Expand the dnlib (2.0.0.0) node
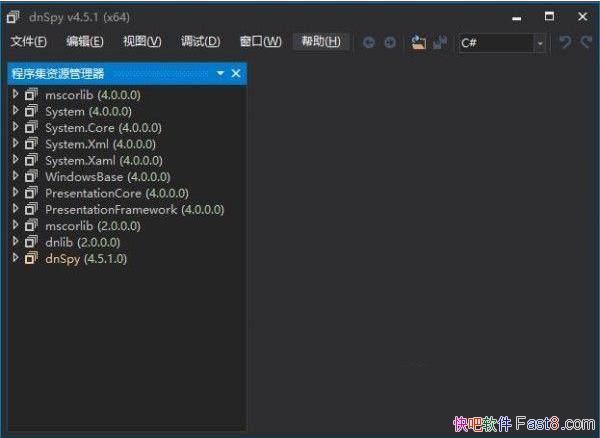Screen dimensions: 600x438 [15, 241]
